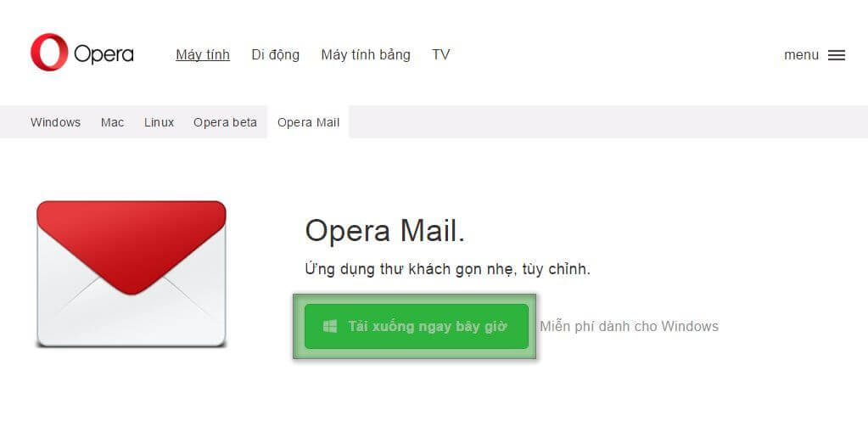Click the Miễn phí dành cho Windows text
The height and width of the screenshot is (427, 868).
pos(629,326)
